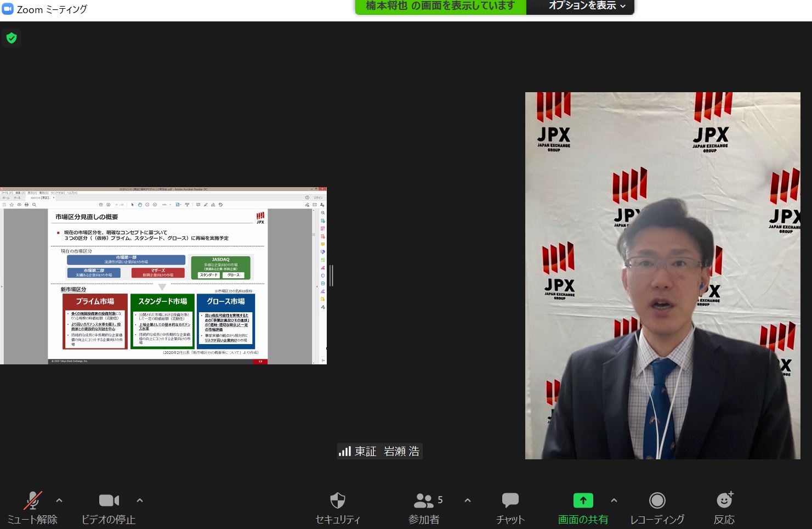The height and width of the screenshot is (529, 812).
Task: Open the Participants (参加者) panel
Action: (x=424, y=508)
